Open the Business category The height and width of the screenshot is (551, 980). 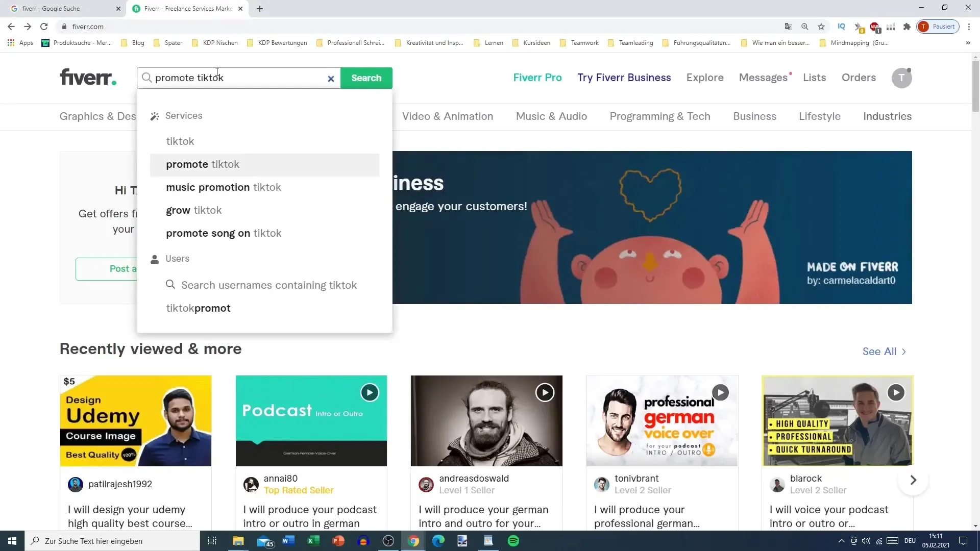tap(754, 116)
